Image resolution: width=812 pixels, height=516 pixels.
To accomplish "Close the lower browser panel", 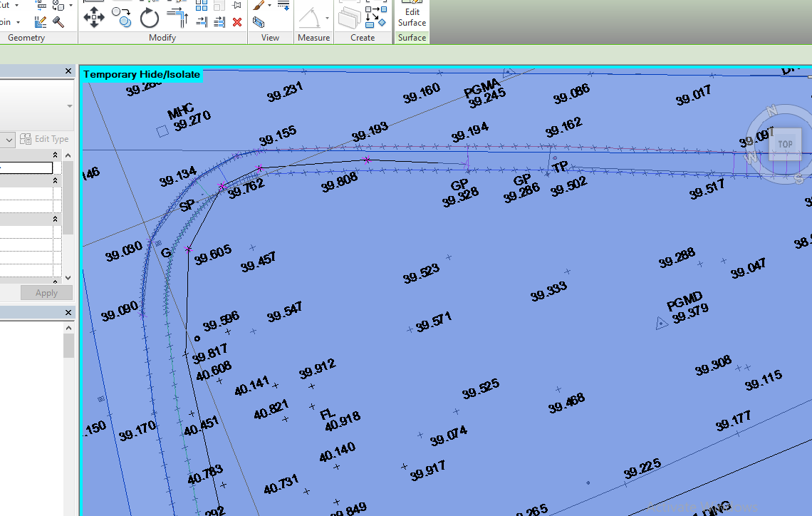I will pyautogui.click(x=68, y=312).
